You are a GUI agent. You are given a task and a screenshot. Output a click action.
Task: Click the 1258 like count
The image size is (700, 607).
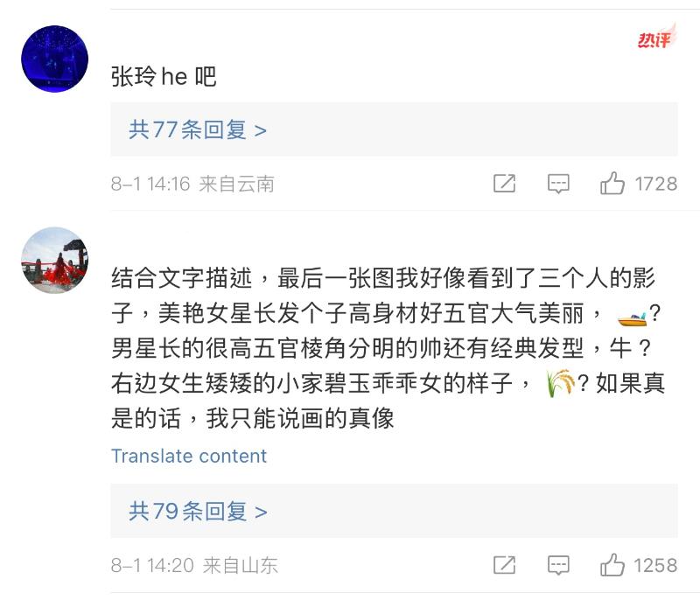[x=655, y=566]
